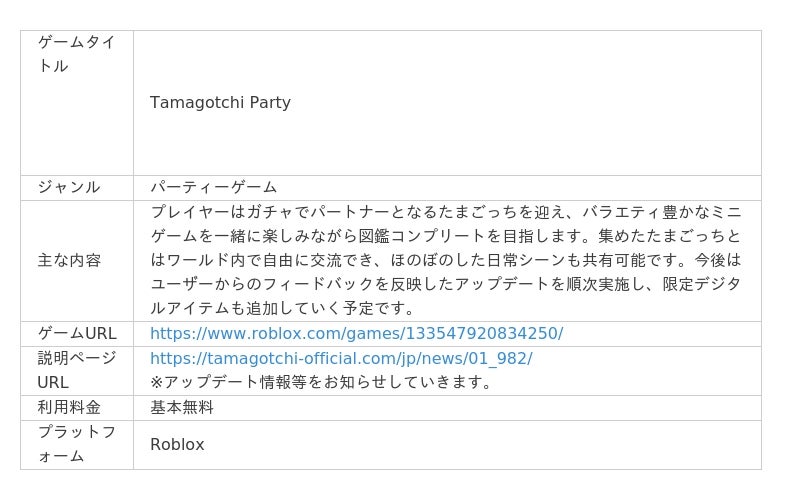
Task: Open the Roblox game URL link
Action: tap(357, 334)
